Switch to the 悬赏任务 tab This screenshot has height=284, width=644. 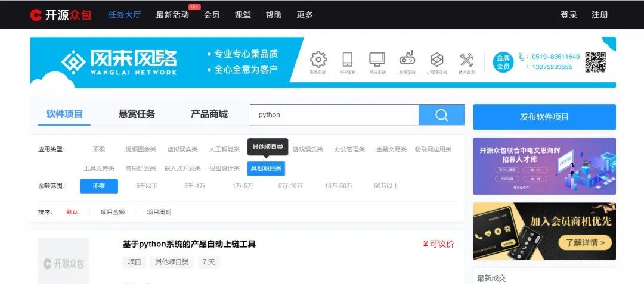click(x=137, y=114)
